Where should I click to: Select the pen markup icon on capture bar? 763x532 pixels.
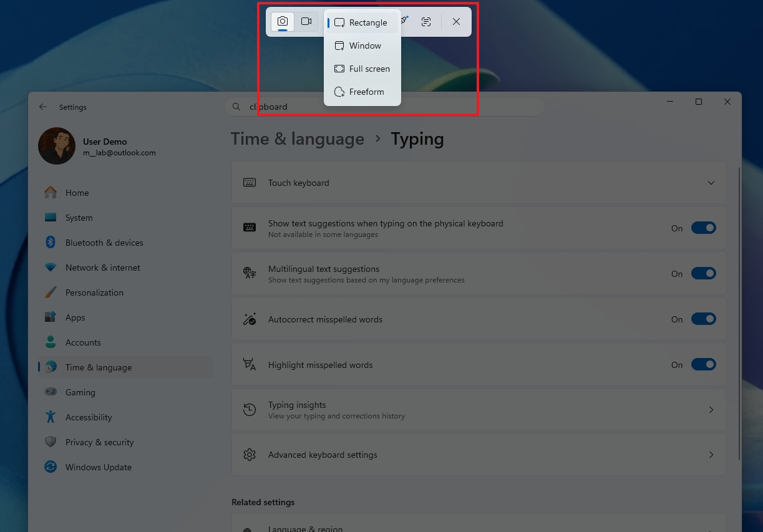pos(402,21)
